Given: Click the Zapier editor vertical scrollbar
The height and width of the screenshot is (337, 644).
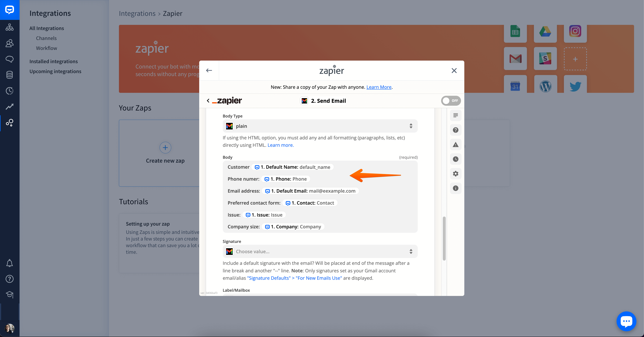Looking at the screenshot, I should click(444, 239).
